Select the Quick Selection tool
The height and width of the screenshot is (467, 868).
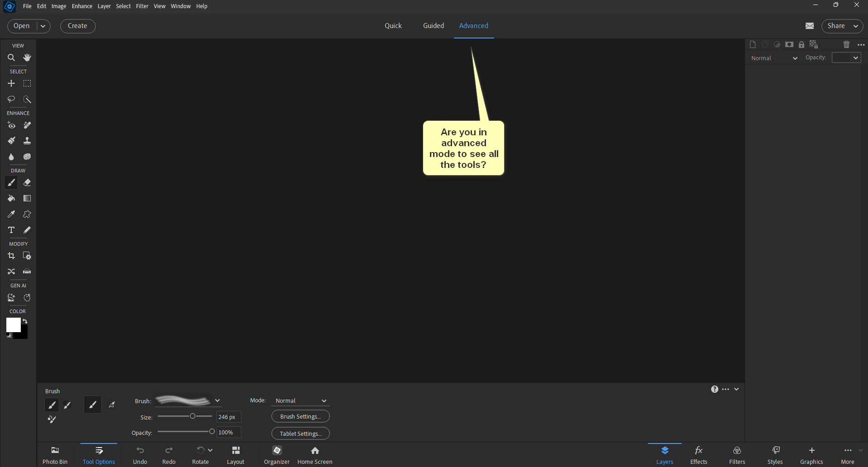point(27,100)
